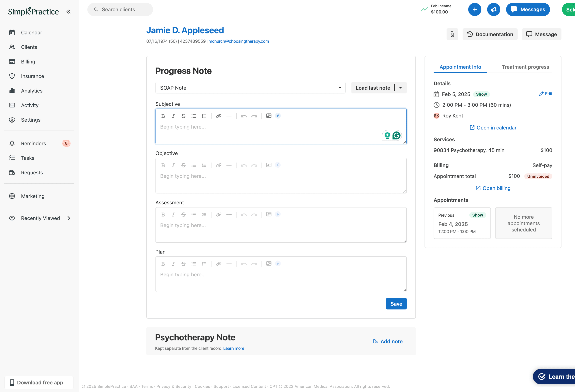The image size is (575, 392).
Task: Switch to Treatment progress tab
Action: (525, 67)
